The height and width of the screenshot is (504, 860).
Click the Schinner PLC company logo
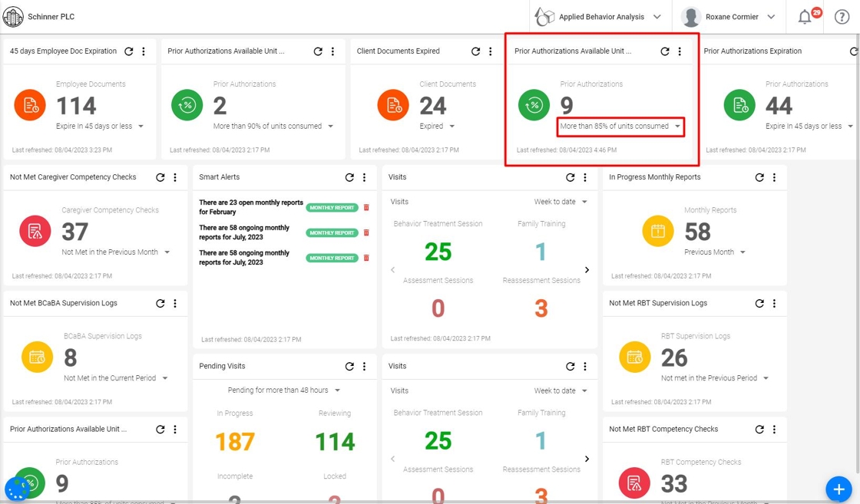[x=13, y=17]
